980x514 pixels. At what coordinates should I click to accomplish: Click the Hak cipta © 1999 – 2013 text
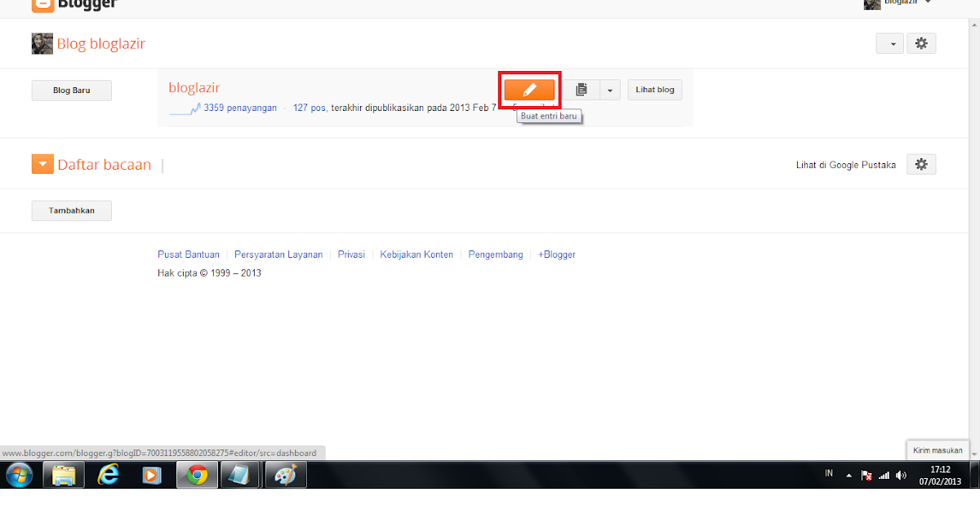point(209,273)
